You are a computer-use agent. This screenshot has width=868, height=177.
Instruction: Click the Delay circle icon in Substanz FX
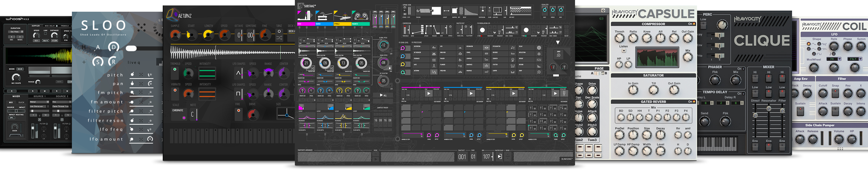coord(539,48)
